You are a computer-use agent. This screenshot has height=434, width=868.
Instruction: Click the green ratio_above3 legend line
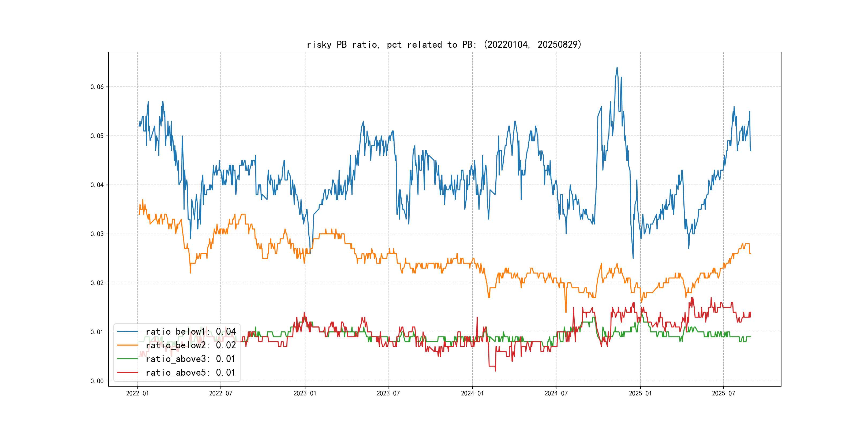tap(127, 359)
